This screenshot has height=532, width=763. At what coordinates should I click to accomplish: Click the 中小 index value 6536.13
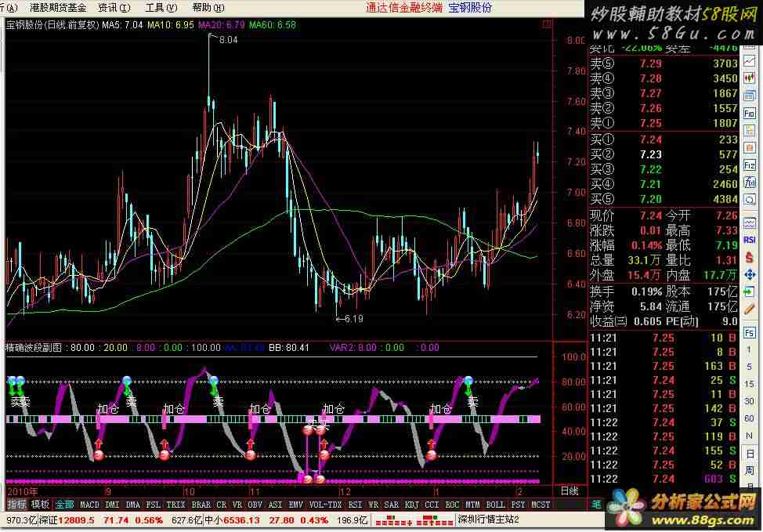241,519
